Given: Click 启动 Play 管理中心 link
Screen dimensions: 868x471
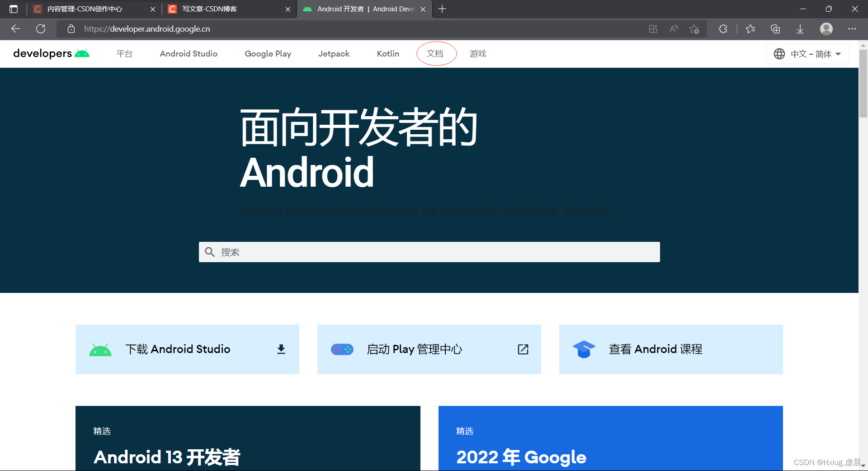Looking at the screenshot, I should coord(429,349).
